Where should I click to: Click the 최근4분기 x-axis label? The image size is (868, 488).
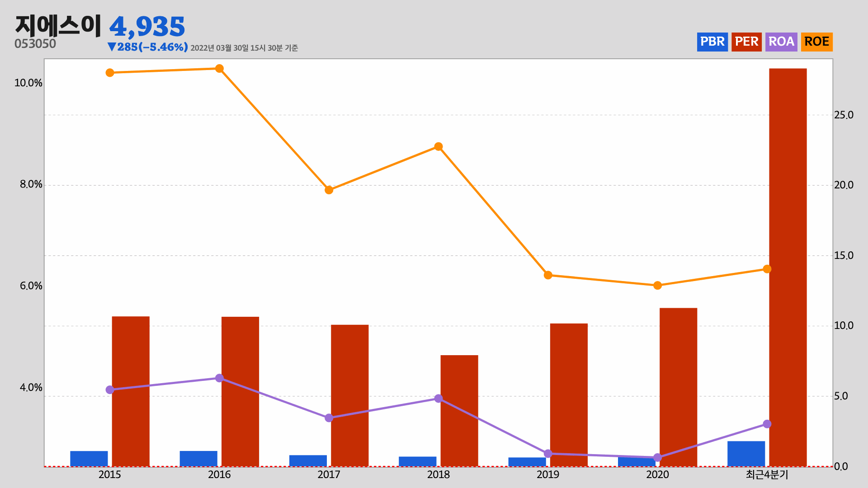tap(767, 474)
